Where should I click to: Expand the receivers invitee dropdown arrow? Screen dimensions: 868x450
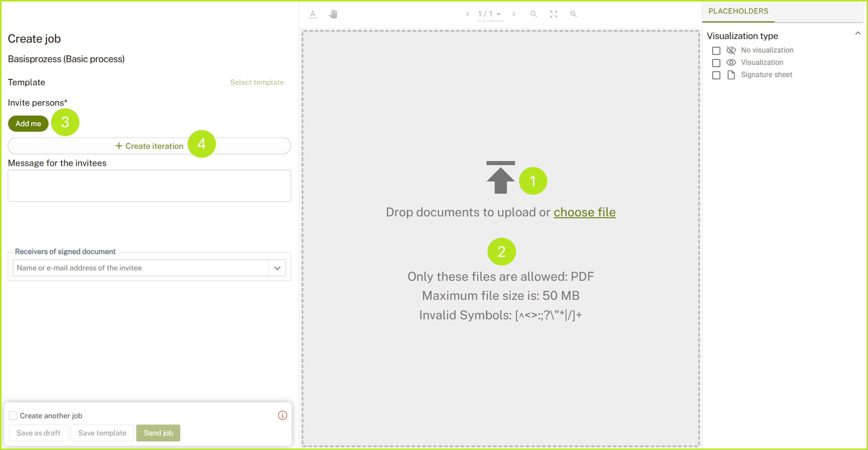coord(277,268)
